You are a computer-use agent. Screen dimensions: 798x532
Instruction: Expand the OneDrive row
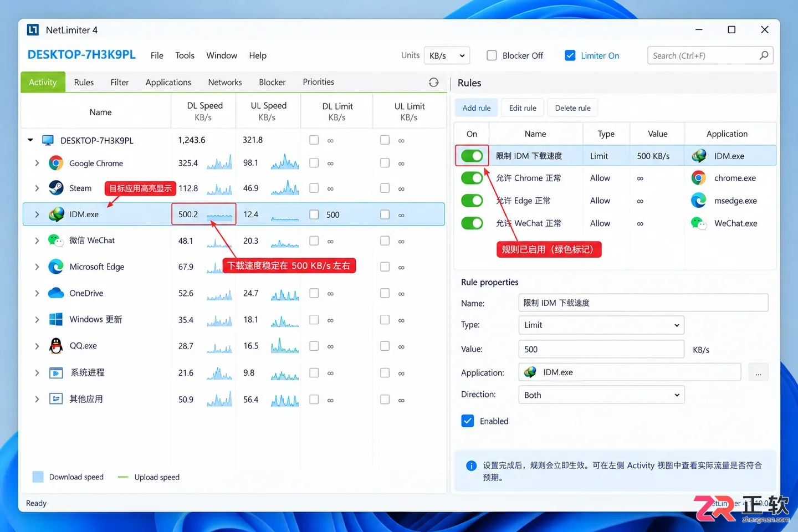click(x=37, y=293)
